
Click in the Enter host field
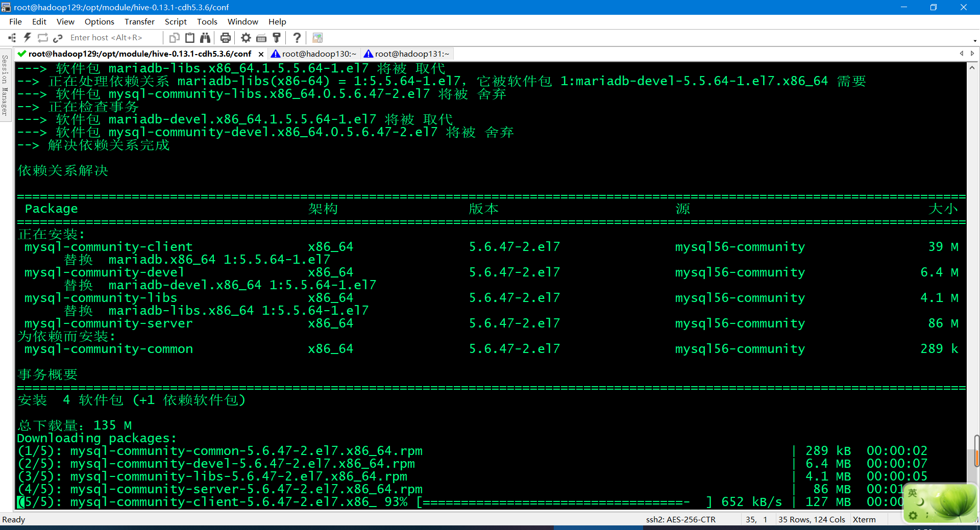[x=113, y=38]
